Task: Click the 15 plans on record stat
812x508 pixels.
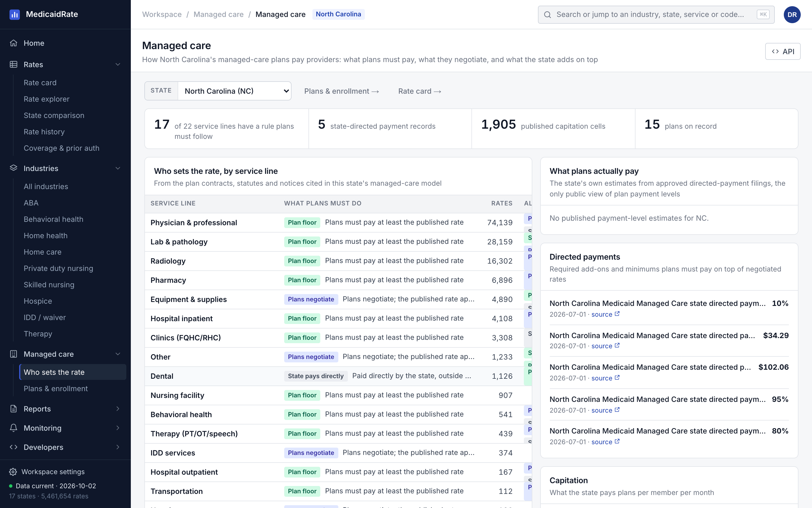Action: 716,128
